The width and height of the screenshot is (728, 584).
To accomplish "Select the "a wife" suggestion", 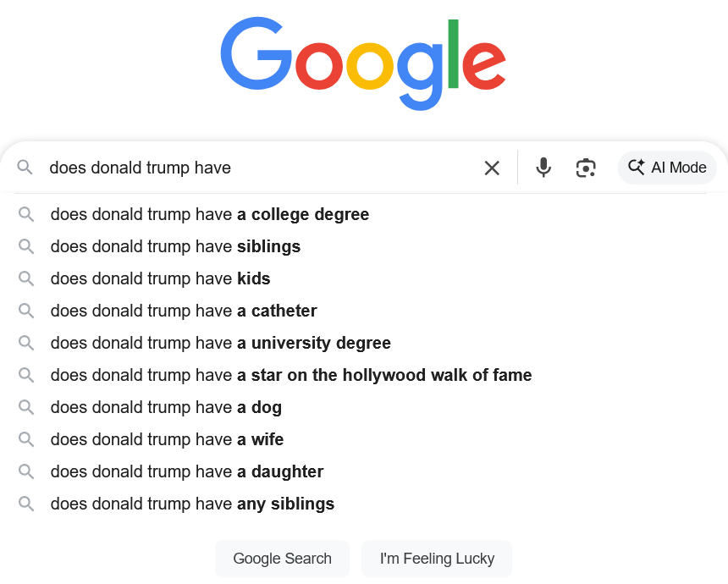I will pos(167,439).
